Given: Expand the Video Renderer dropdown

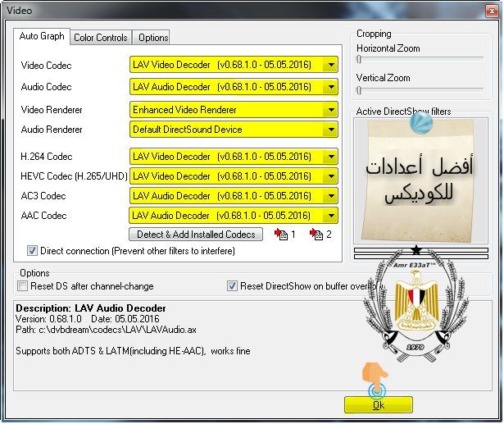Looking at the screenshot, I should 234,110.
